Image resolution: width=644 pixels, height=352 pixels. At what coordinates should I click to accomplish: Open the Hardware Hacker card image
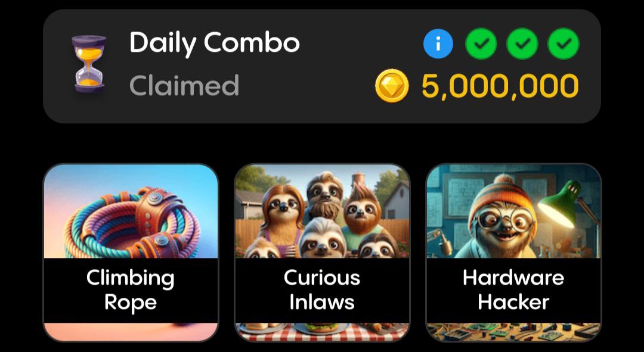pyautogui.click(x=513, y=211)
